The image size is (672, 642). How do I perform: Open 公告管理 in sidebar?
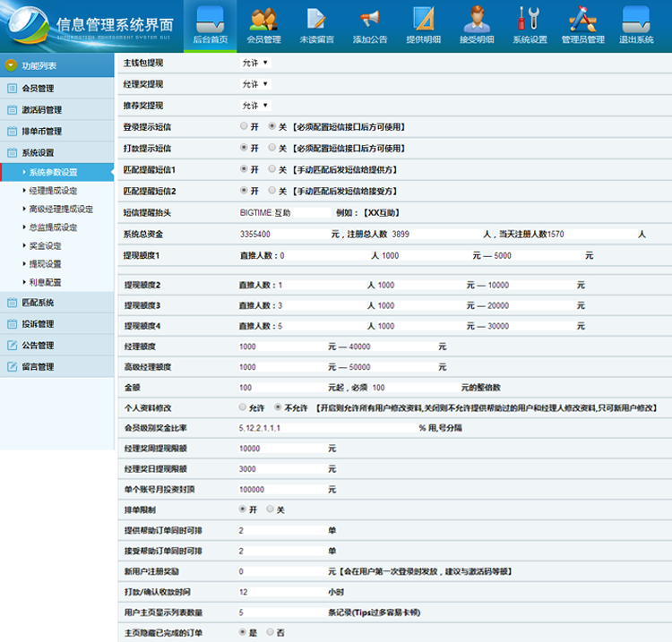pyautogui.click(x=57, y=346)
